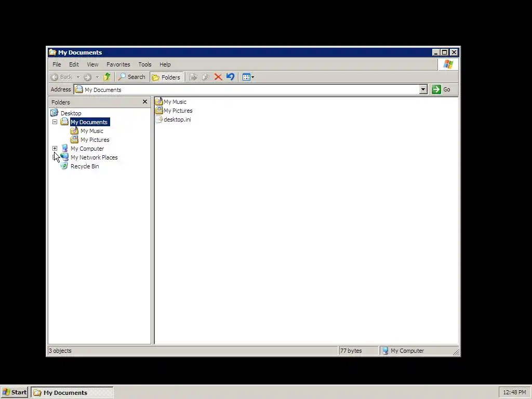Click the window resize grip corner
The width and height of the screenshot is (532, 399).
pos(456,352)
